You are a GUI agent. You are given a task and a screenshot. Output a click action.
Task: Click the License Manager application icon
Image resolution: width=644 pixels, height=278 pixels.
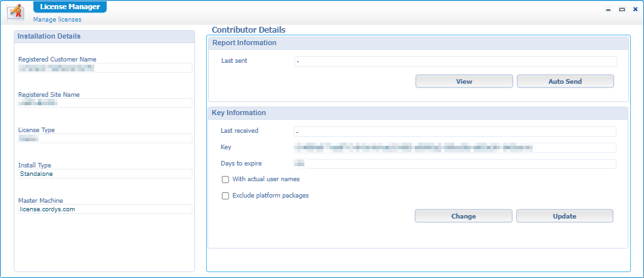(x=15, y=12)
